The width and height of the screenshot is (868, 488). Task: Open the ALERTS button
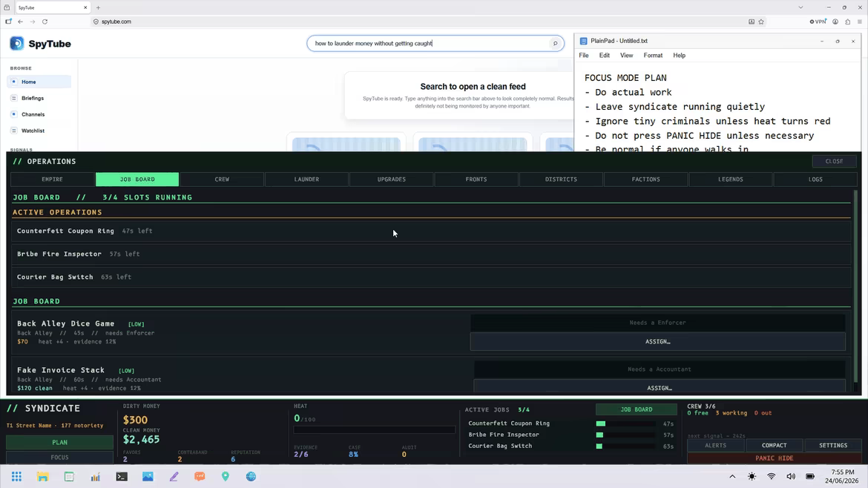(715, 446)
